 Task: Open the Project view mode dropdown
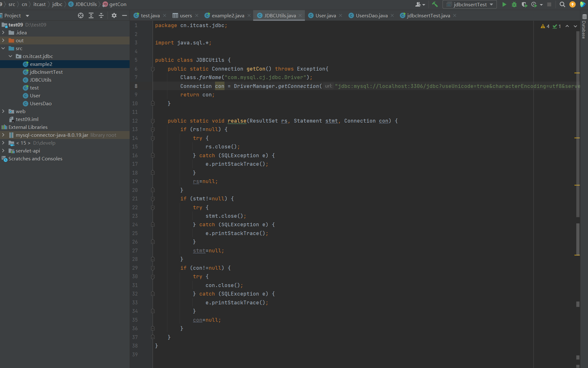[x=27, y=16]
